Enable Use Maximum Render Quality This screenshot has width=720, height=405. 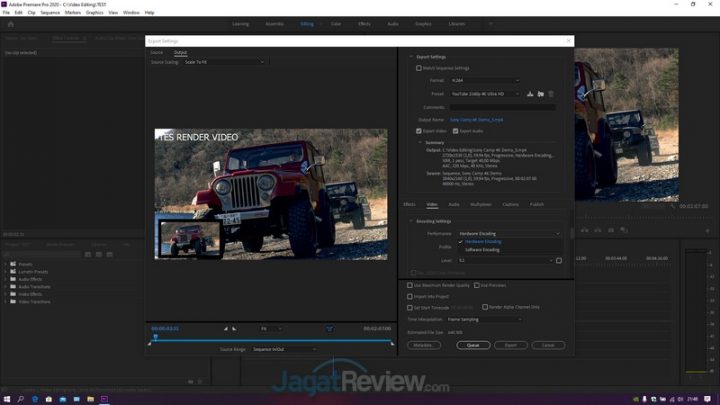click(x=410, y=285)
